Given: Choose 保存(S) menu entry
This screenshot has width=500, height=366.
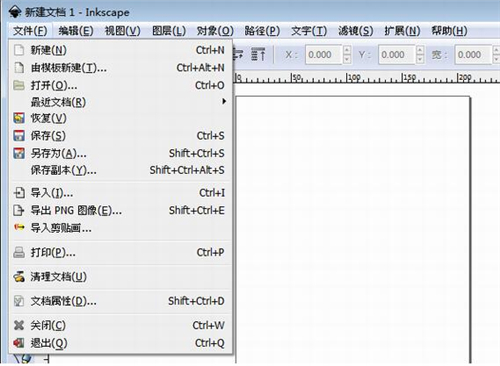Looking at the screenshot, I should tap(120, 136).
